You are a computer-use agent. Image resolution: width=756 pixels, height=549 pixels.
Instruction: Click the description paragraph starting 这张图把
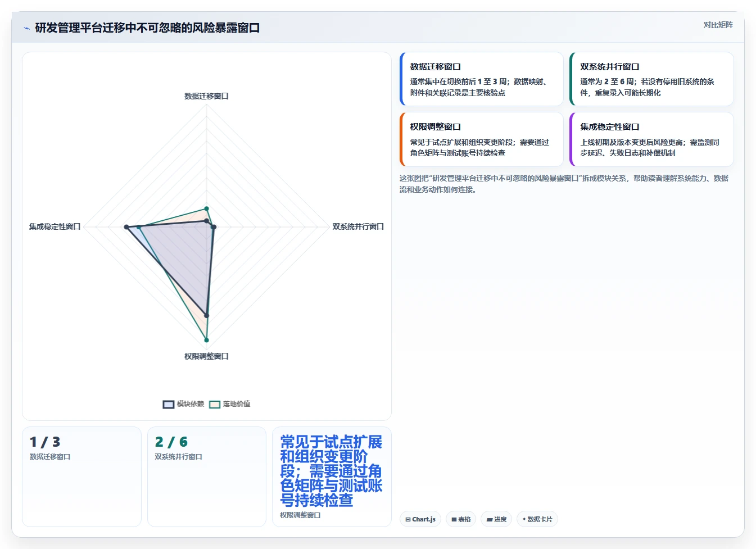564,184
